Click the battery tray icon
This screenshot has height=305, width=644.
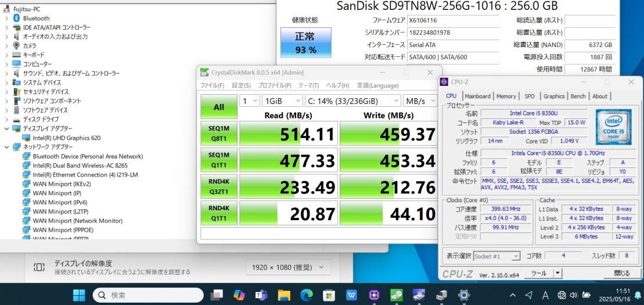586,295
